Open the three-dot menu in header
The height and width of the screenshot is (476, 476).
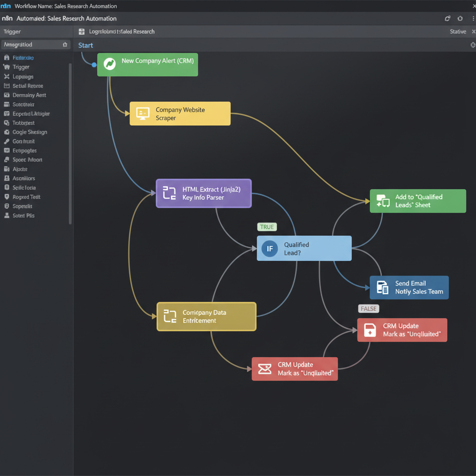(x=473, y=19)
